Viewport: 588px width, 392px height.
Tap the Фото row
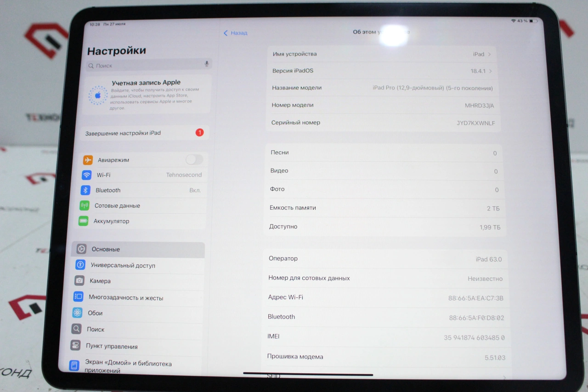pyautogui.click(x=384, y=189)
